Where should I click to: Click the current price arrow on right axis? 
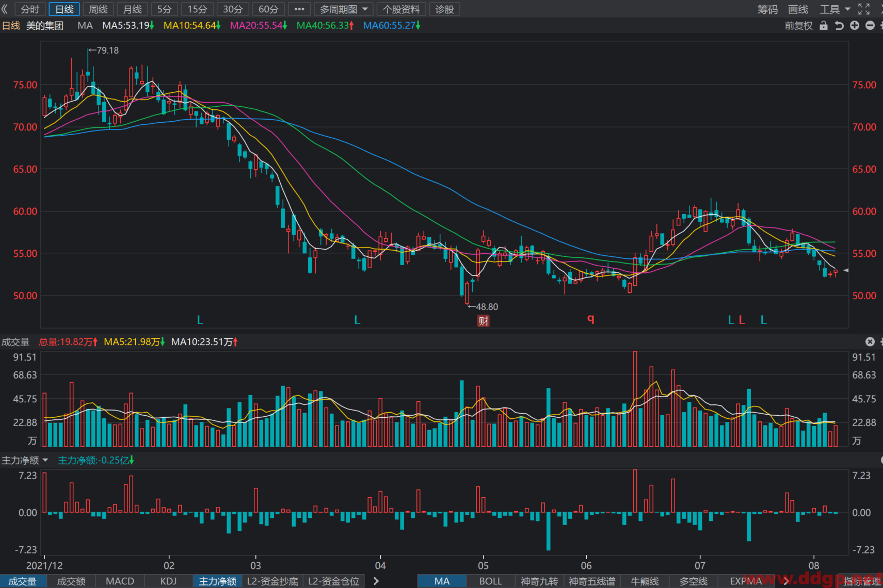[x=846, y=270]
